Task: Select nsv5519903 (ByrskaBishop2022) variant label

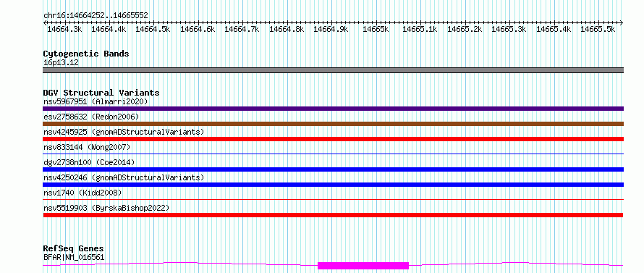Action: (x=106, y=208)
